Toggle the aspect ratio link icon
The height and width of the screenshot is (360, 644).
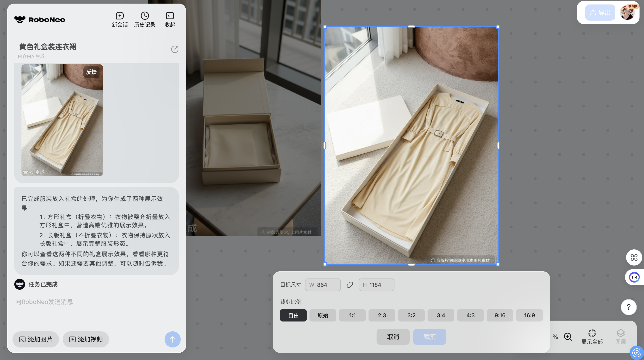tap(350, 285)
